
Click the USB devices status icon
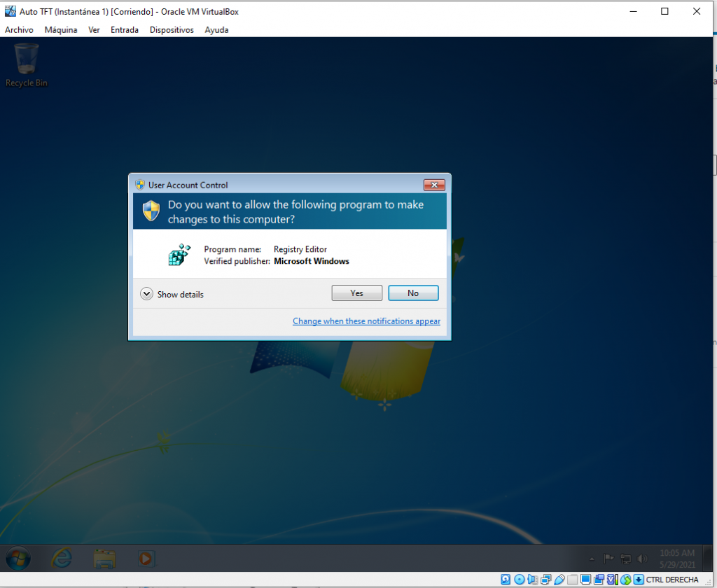(x=559, y=580)
